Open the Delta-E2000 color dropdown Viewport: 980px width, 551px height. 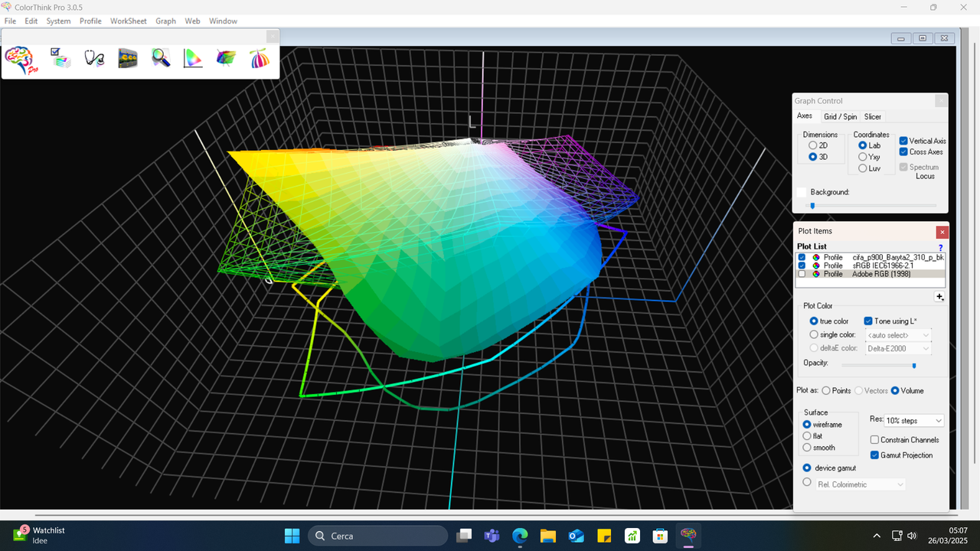[897, 348]
